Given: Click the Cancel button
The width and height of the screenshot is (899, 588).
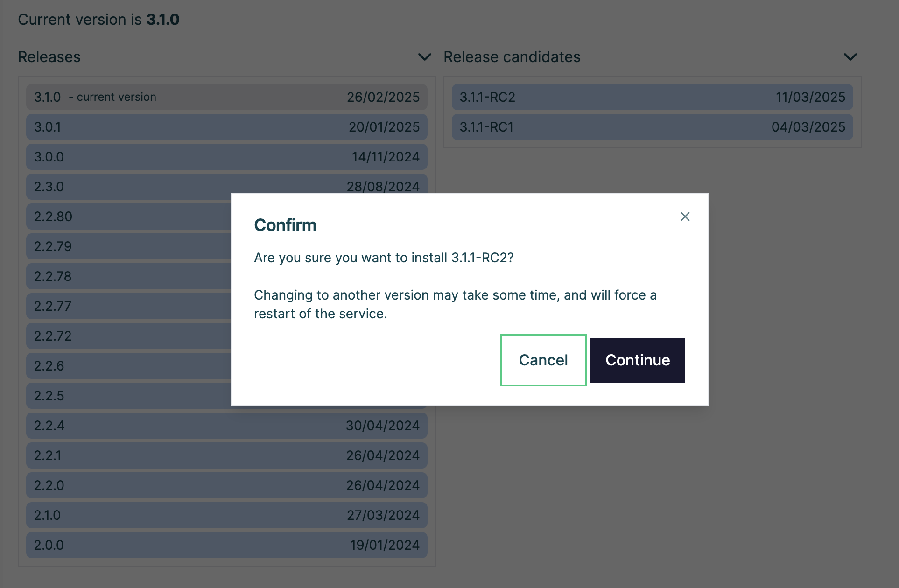Looking at the screenshot, I should pyautogui.click(x=543, y=360).
